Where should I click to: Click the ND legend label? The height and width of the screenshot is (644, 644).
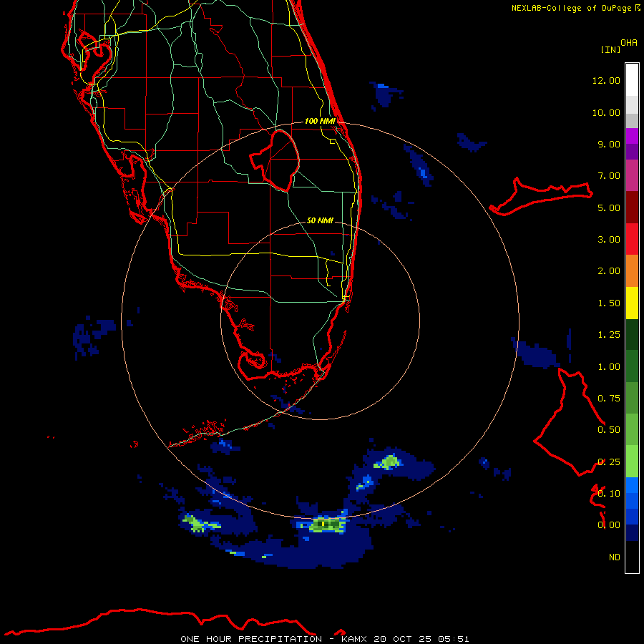pos(615,557)
